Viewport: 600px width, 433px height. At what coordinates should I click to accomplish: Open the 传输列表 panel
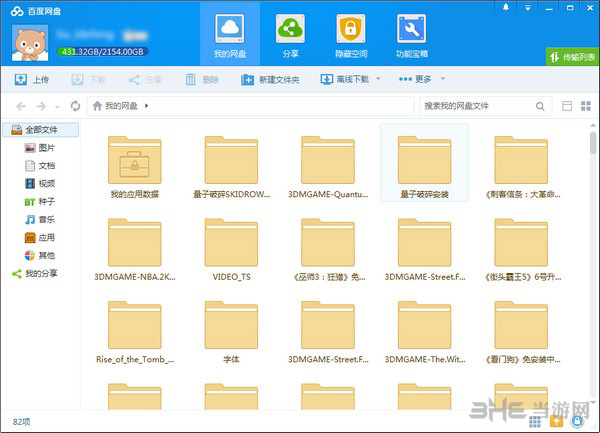[x=572, y=57]
